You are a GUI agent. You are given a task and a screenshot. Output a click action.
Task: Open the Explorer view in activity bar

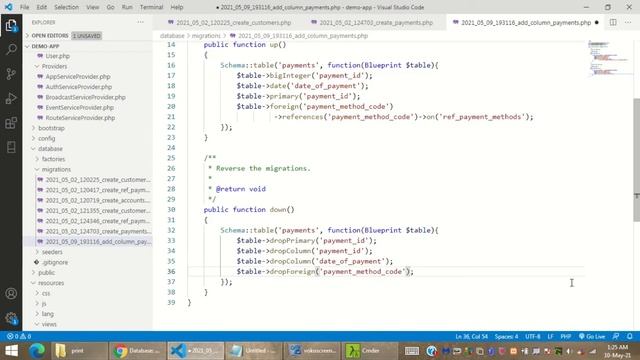click(11, 26)
